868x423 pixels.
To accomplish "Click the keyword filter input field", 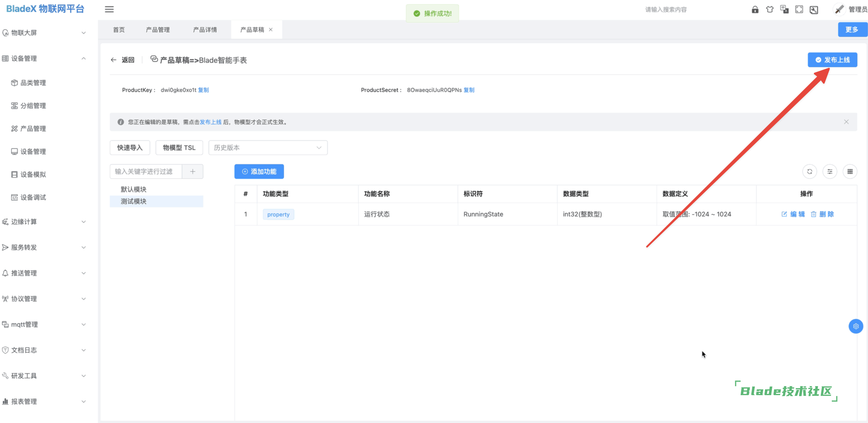I will (145, 171).
